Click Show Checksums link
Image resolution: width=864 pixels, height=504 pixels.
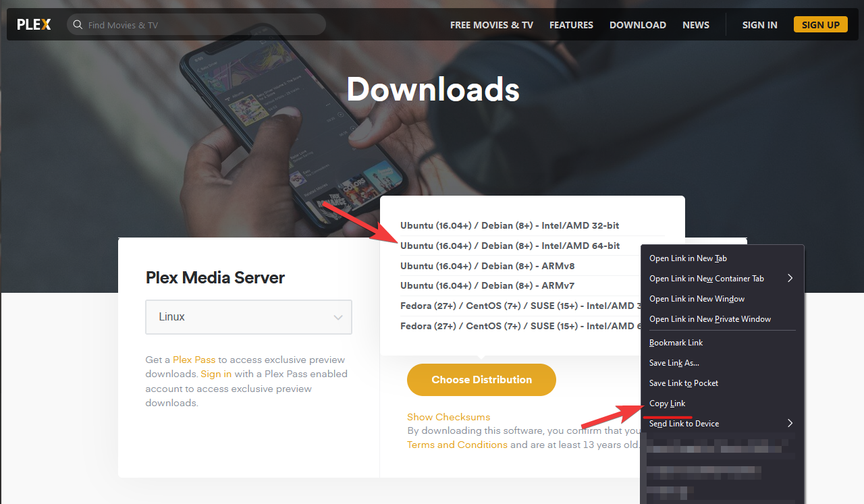(x=449, y=417)
